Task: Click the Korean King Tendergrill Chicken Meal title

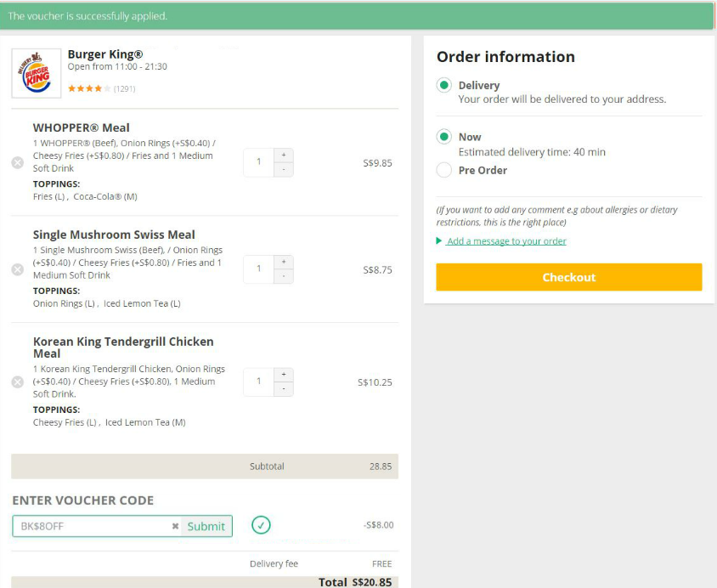Action: pos(123,348)
